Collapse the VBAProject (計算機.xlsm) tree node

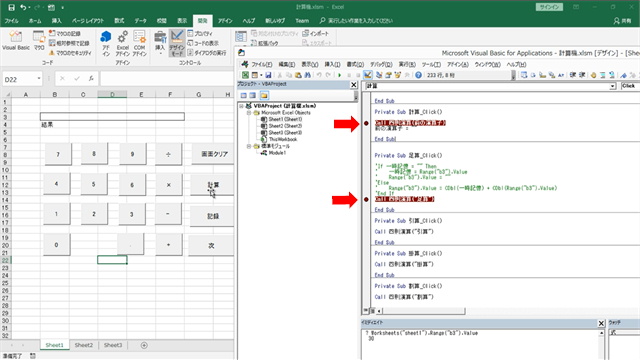click(x=241, y=106)
